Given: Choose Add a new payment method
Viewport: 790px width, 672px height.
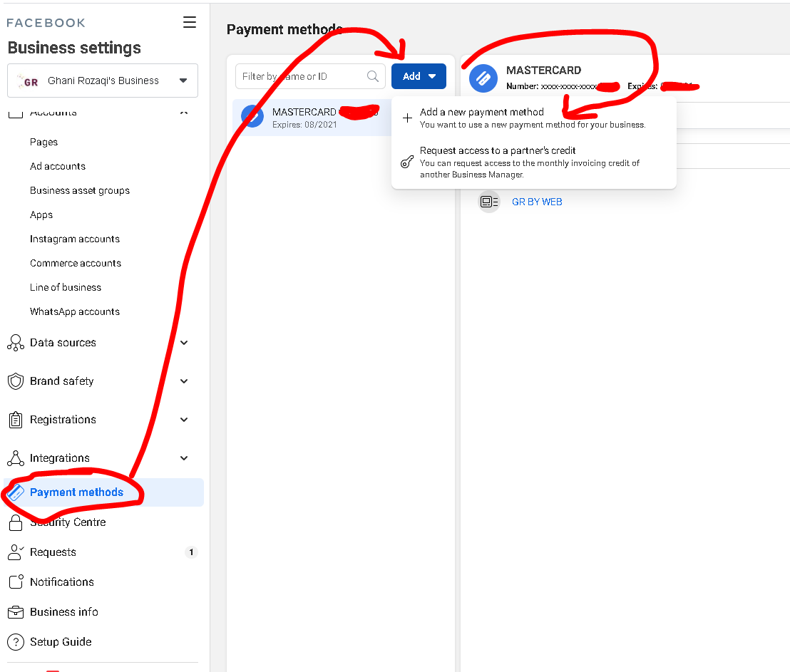Looking at the screenshot, I should (533, 118).
